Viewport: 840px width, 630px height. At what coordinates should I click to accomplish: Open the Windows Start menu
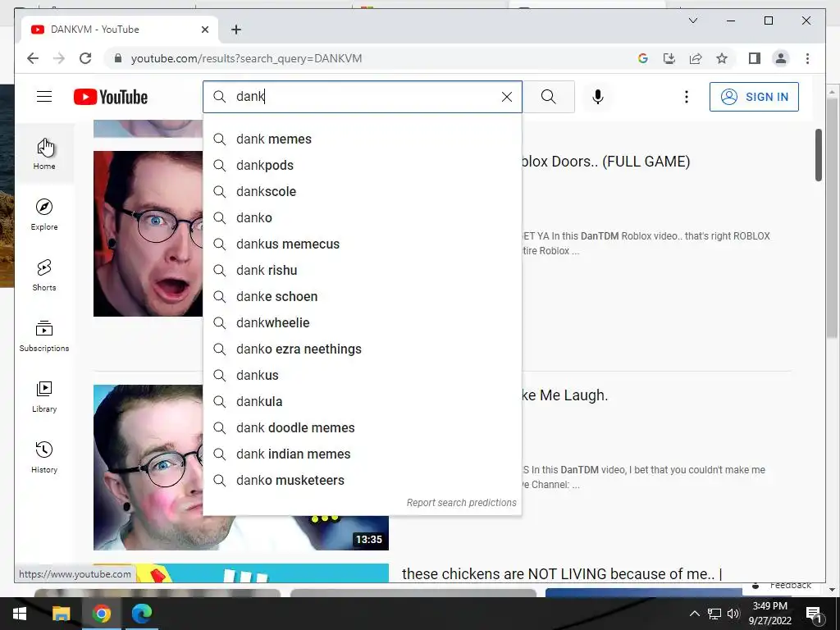pyautogui.click(x=20, y=614)
